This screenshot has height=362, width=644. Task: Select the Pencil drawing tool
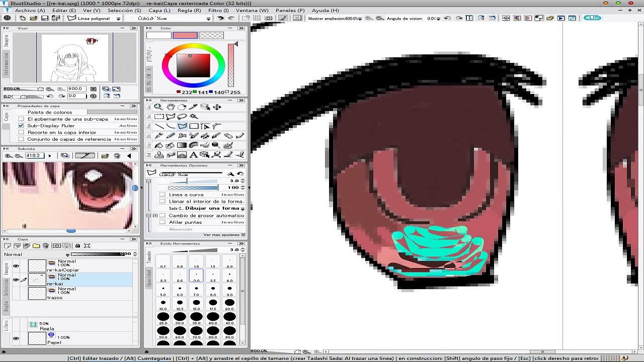(171, 136)
